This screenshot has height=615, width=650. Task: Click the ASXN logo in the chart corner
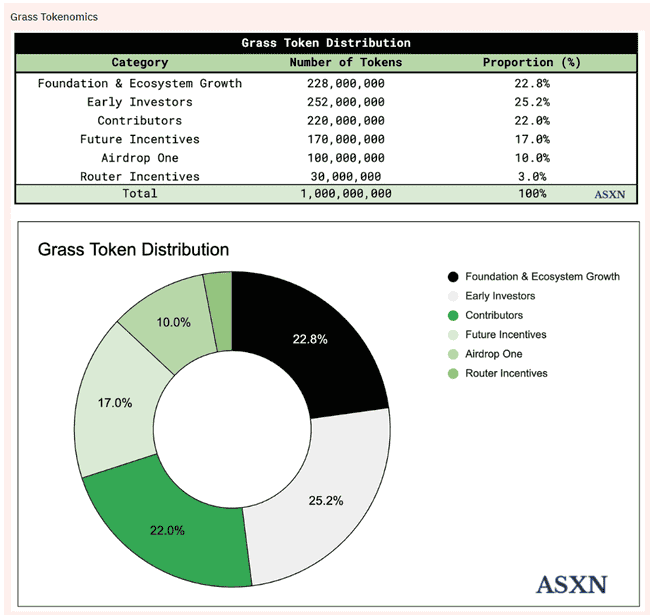(x=571, y=584)
